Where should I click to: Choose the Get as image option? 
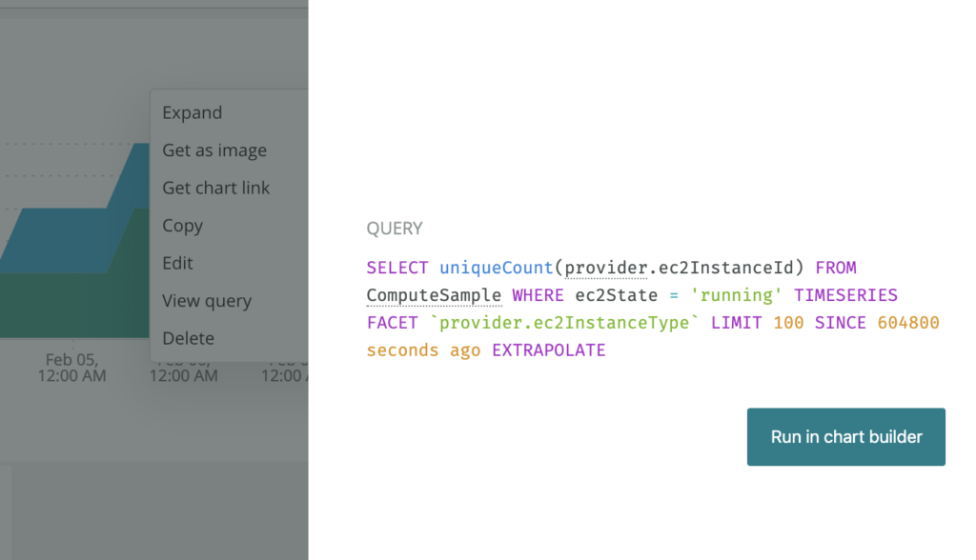pyautogui.click(x=214, y=150)
